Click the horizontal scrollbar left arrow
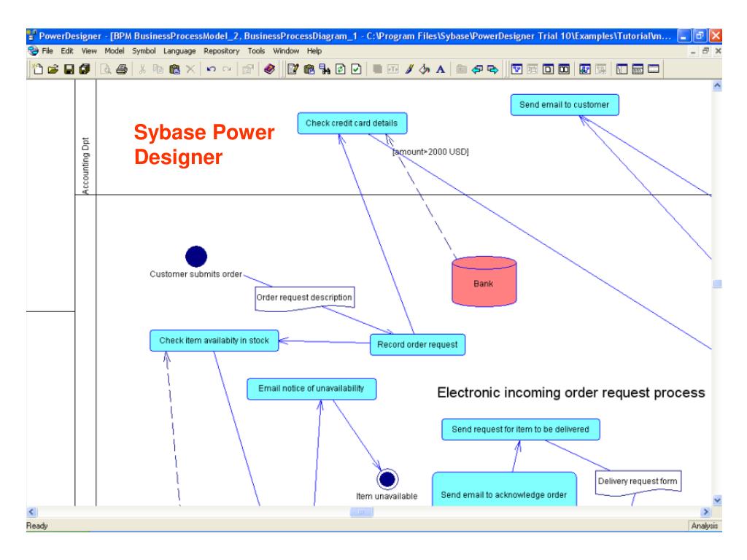Viewport: 747px width, 560px height. (32, 512)
